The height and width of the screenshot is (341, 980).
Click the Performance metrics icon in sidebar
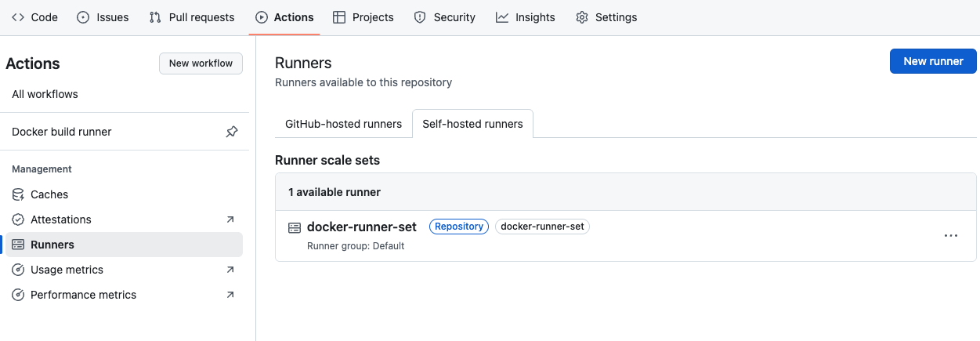[x=18, y=295]
